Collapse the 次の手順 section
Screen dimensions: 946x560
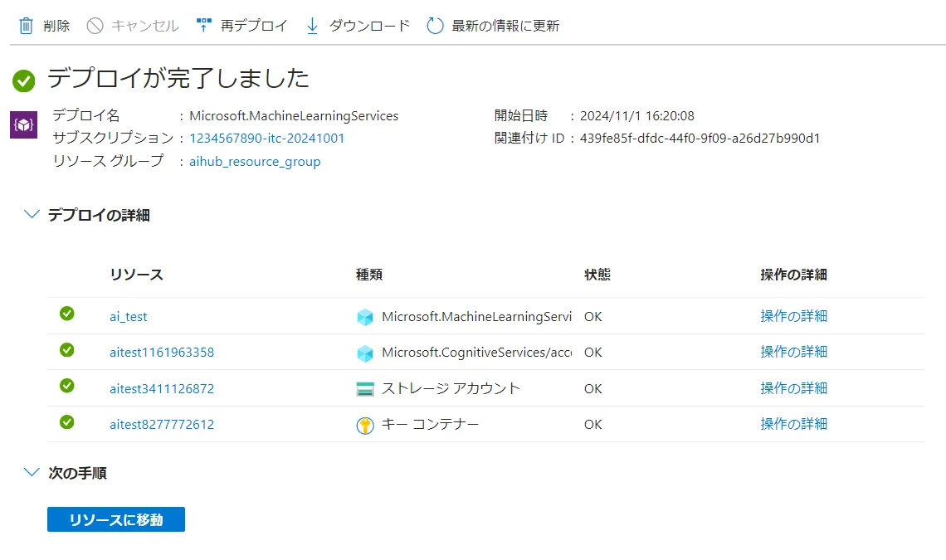[x=32, y=473]
